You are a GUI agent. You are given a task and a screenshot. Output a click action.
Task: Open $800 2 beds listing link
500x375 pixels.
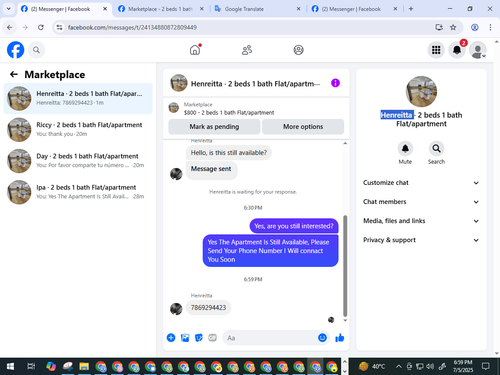tap(229, 113)
